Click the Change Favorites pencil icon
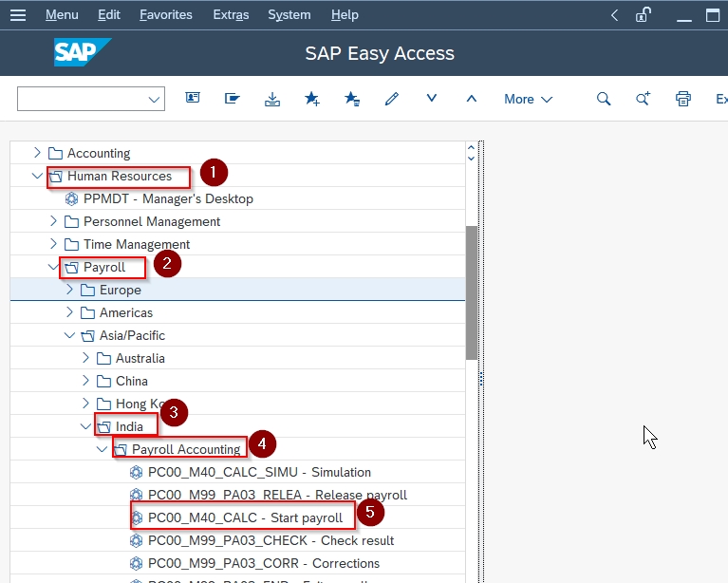728x583 pixels. (392, 99)
